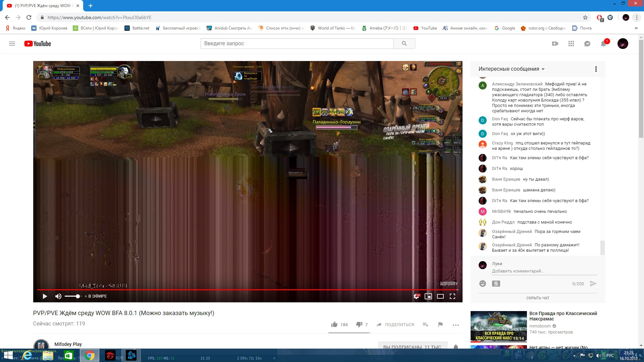Screen dimensions: 644x362
Task: Go back in browser history
Action: pyautogui.click(x=7, y=17)
